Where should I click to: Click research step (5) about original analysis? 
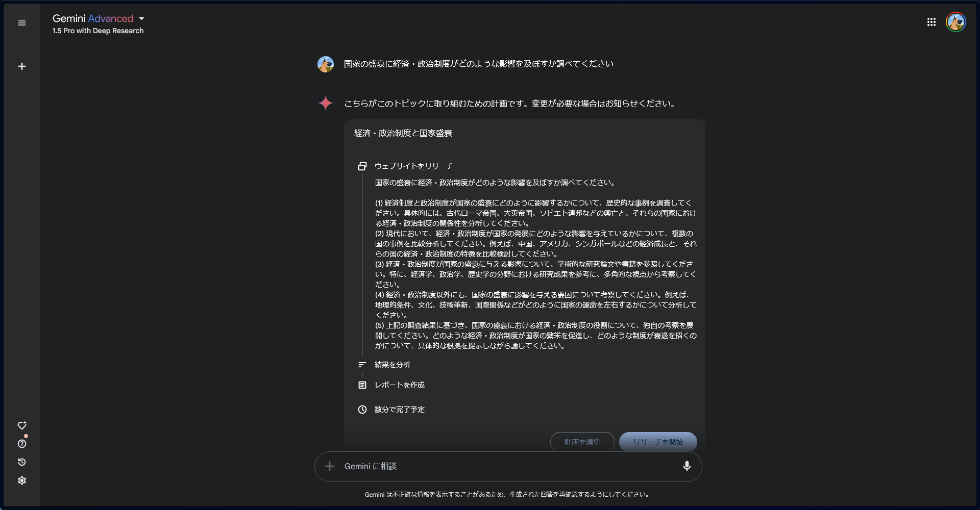coord(536,336)
